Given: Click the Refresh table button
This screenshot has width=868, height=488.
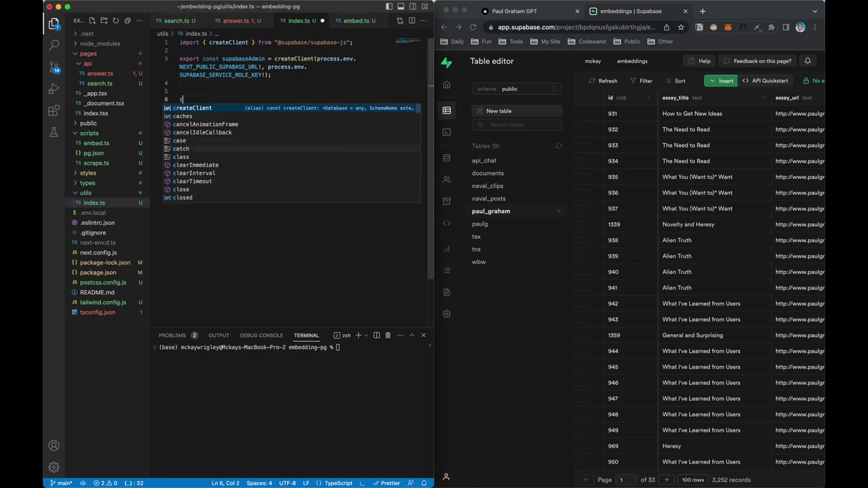Looking at the screenshot, I should coord(603,81).
